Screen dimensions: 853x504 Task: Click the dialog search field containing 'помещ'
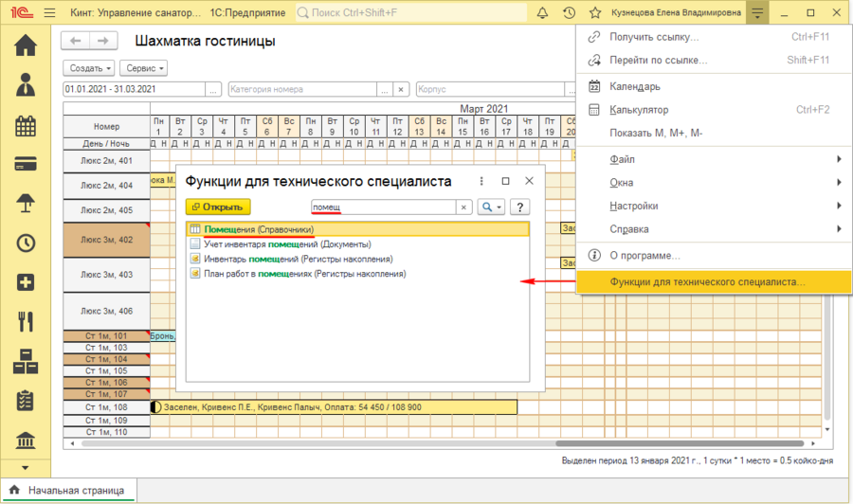(x=384, y=207)
